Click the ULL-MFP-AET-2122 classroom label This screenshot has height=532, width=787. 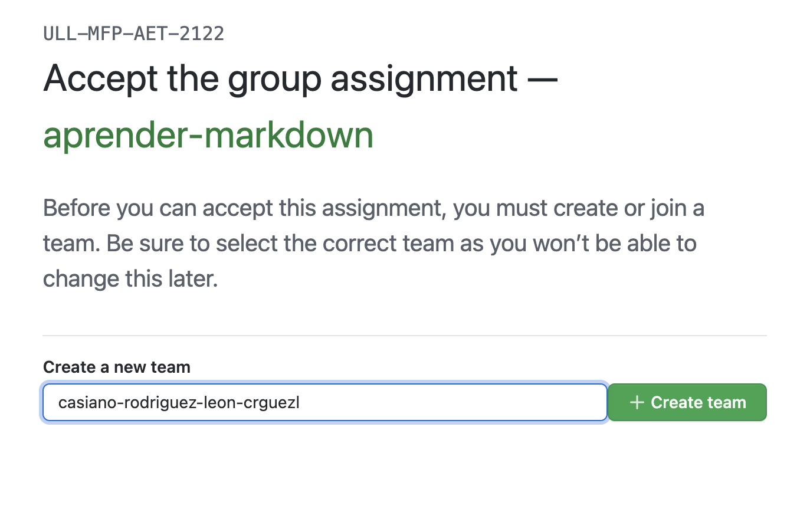pyautogui.click(x=134, y=34)
